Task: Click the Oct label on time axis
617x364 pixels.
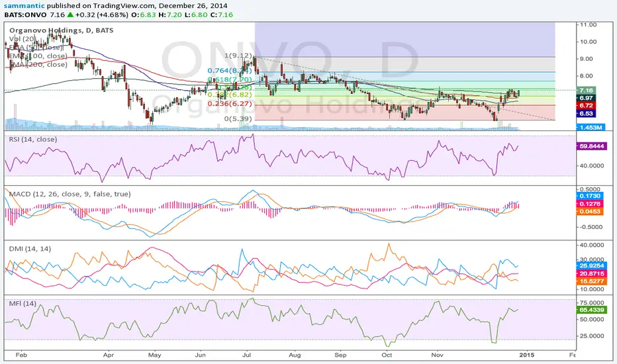Action: click(387, 355)
